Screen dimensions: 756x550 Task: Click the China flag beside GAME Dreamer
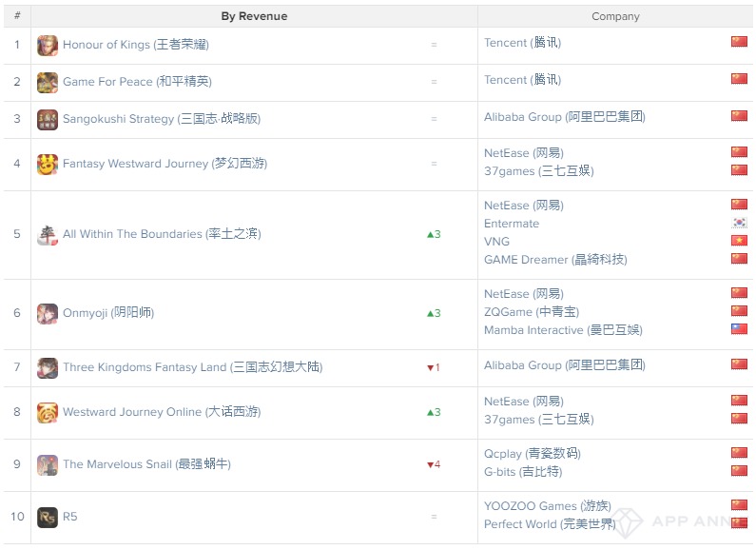(739, 259)
